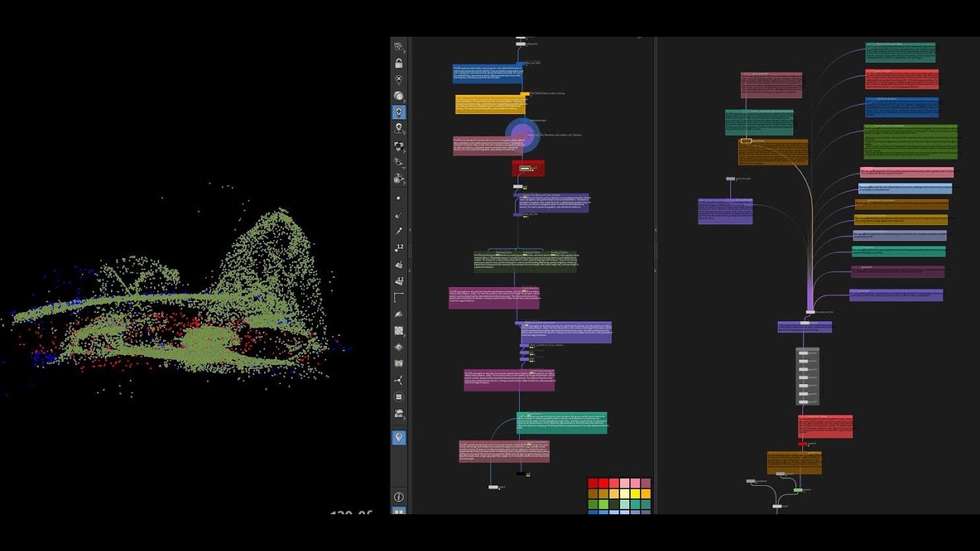This screenshot has width=980, height=551.
Task: Select the bottom merge node in the right network
Action: [x=777, y=506]
